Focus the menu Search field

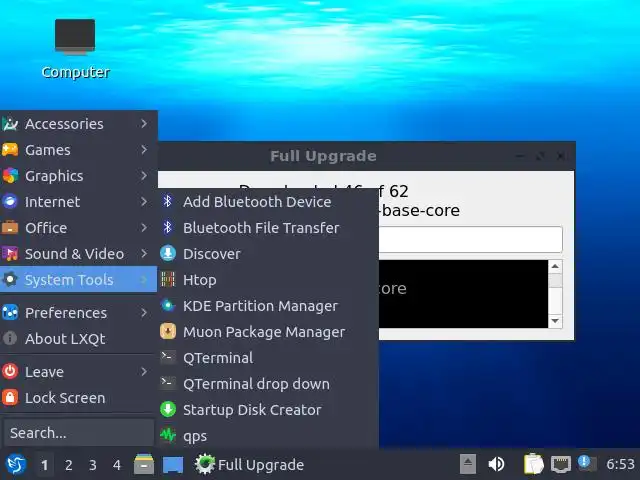coord(78,433)
